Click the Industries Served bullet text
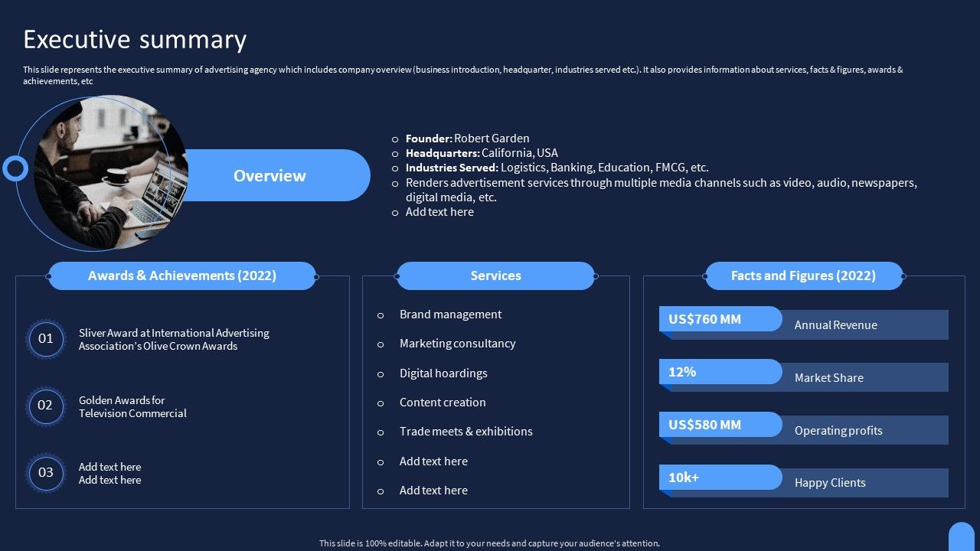980x551 pixels. [x=557, y=168]
